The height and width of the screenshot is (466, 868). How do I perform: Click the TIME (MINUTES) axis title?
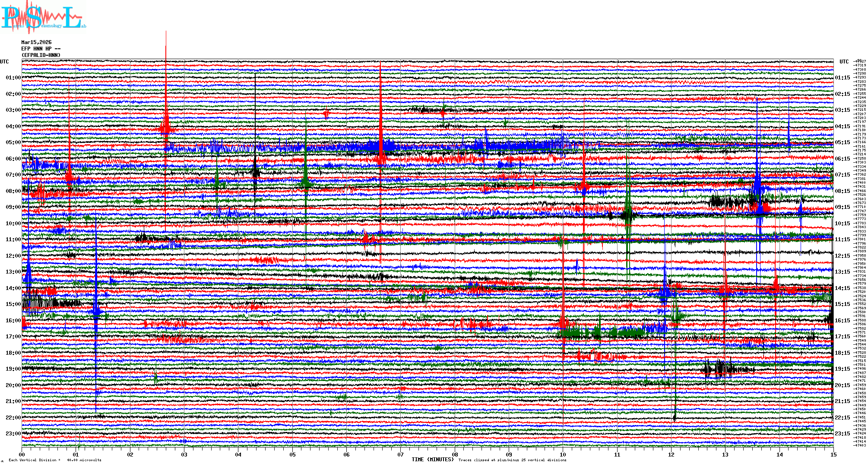[432, 460]
